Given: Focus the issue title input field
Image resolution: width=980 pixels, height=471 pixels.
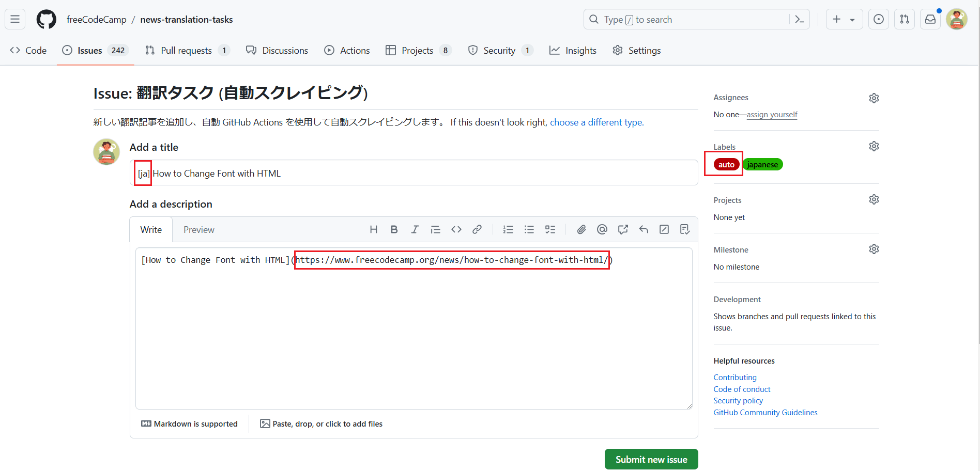Looking at the screenshot, I should coord(414,173).
